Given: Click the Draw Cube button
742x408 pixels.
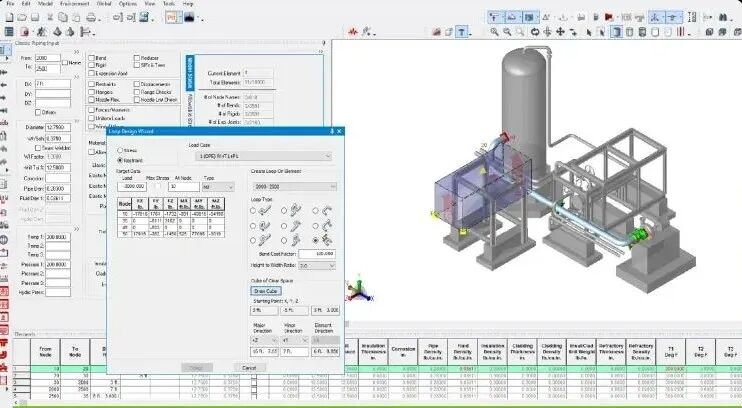Looking at the screenshot, I should pos(266,291).
